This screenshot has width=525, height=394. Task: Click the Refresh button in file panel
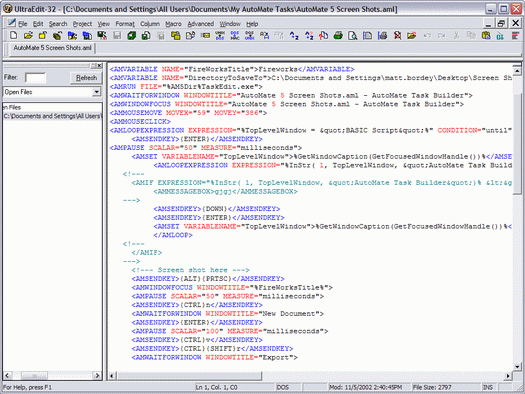point(86,78)
